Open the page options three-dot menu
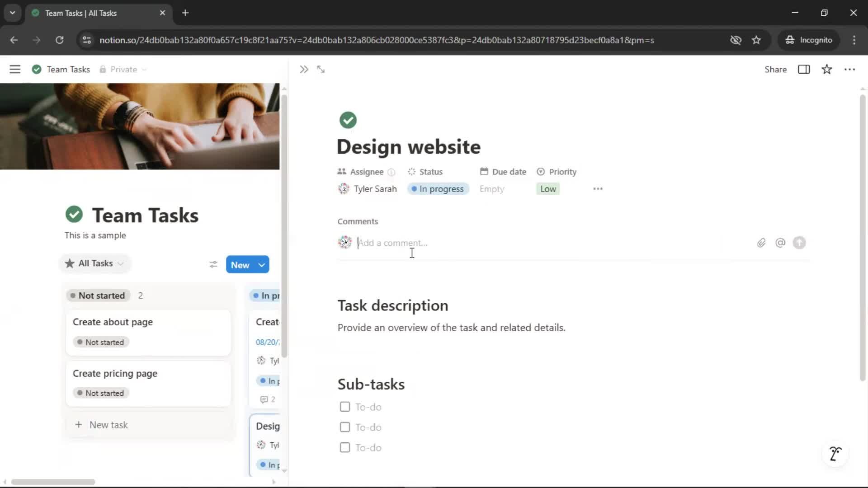 [849, 69]
